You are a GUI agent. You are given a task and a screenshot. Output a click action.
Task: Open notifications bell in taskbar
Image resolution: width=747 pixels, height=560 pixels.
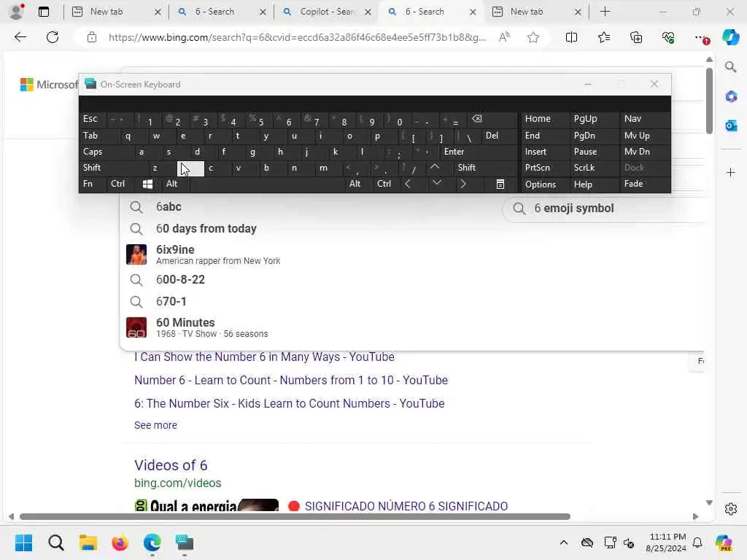(x=697, y=542)
